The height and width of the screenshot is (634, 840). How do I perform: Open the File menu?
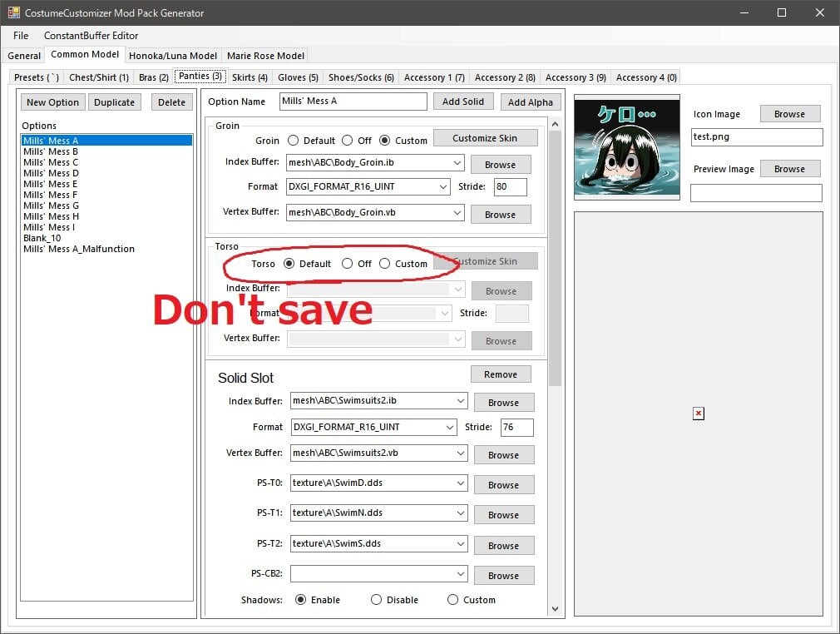pyautogui.click(x=21, y=36)
